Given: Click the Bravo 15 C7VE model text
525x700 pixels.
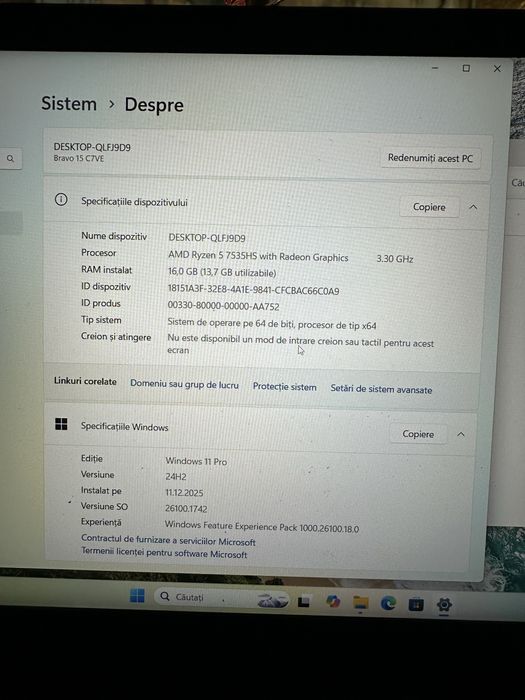Looking at the screenshot, I should pos(79,158).
